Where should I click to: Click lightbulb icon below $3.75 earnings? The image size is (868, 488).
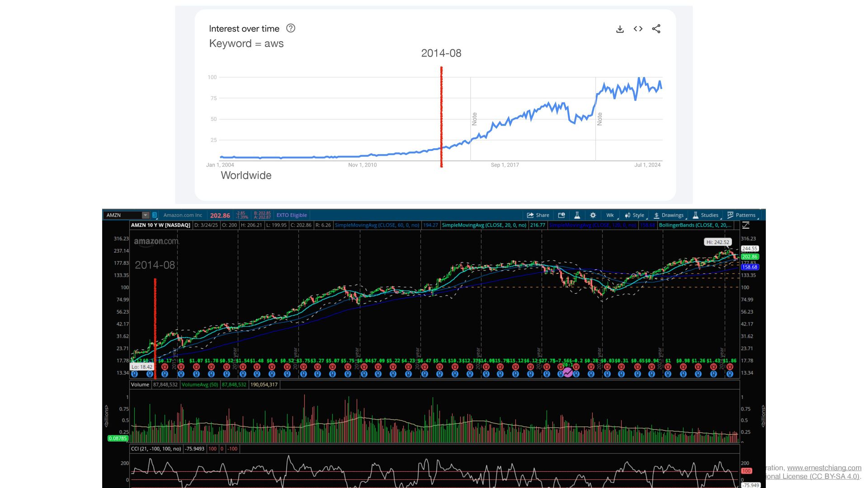303,374
